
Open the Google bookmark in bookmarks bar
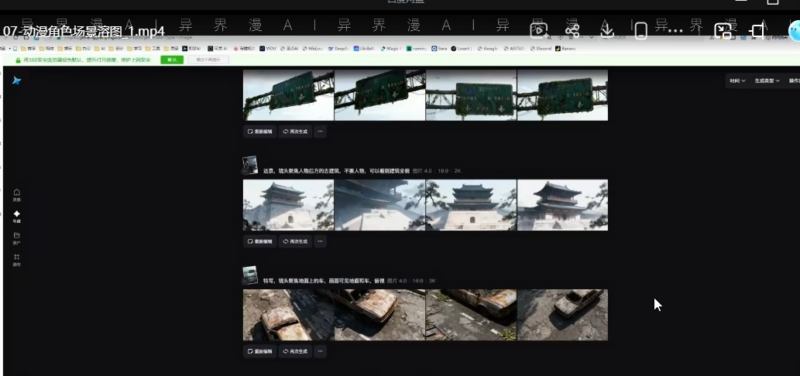[488, 48]
